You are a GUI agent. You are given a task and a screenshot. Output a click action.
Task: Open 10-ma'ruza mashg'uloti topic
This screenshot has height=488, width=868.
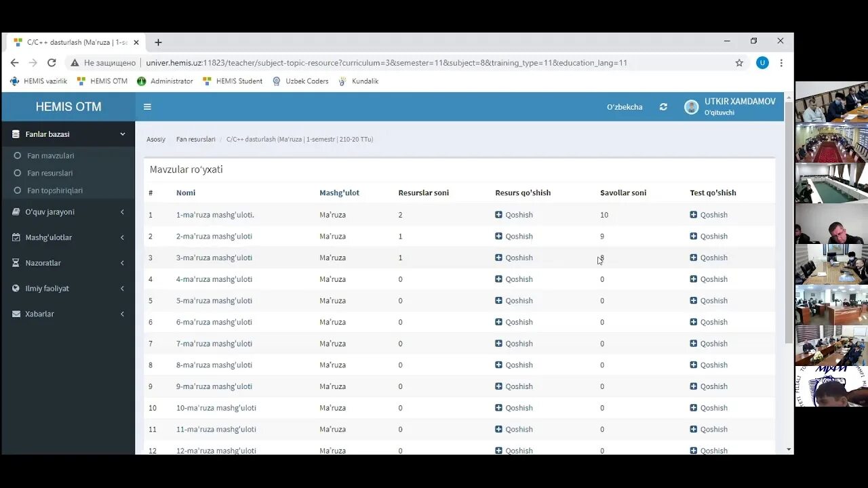tap(216, 408)
